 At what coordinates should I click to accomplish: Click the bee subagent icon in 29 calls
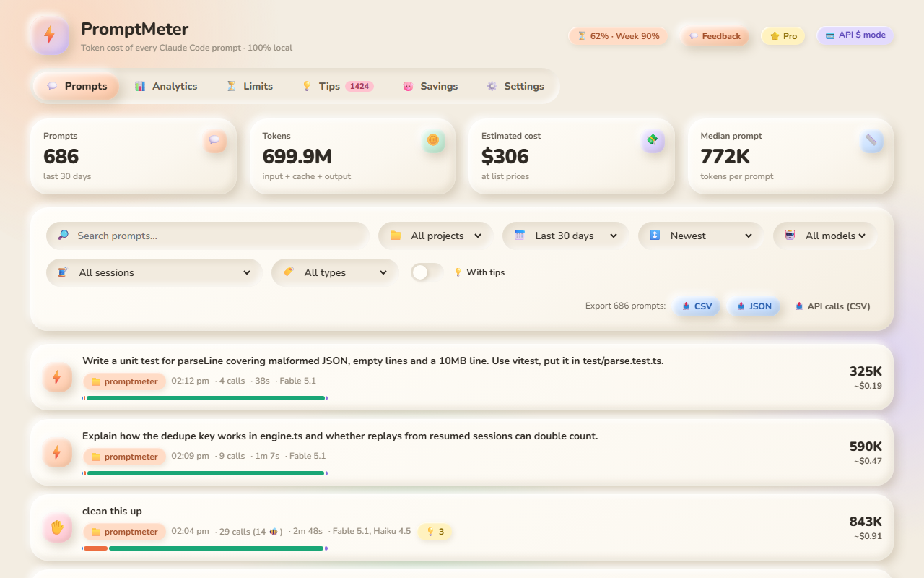(x=274, y=532)
